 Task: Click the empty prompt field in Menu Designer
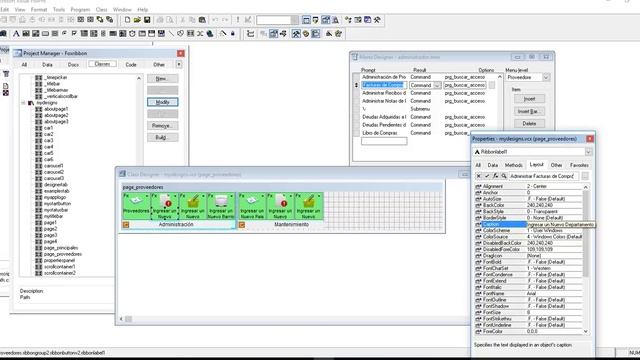(x=384, y=141)
